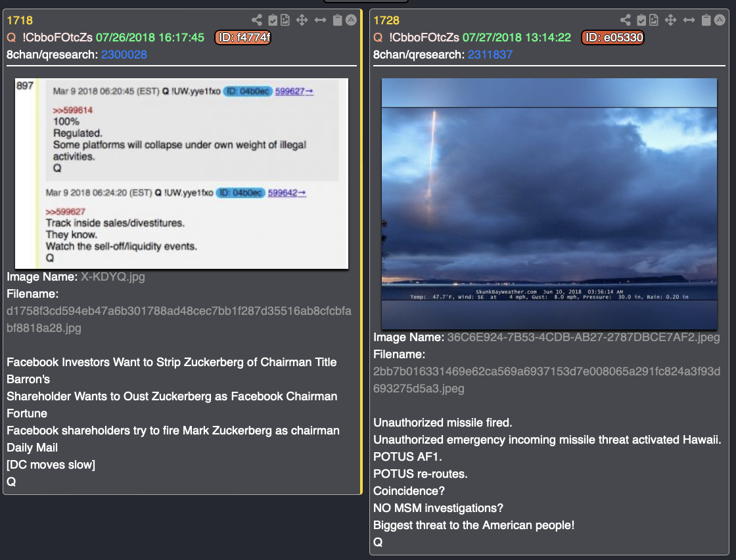This screenshot has width=736, height=560.
Task: Click the four-way move arrows on post 1728
Action: tap(670, 20)
